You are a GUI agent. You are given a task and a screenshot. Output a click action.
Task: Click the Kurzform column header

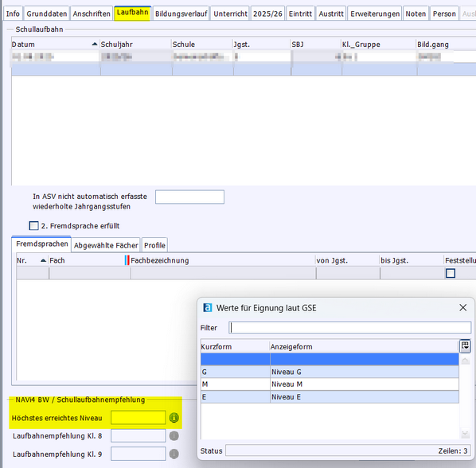tap(235, 346)
